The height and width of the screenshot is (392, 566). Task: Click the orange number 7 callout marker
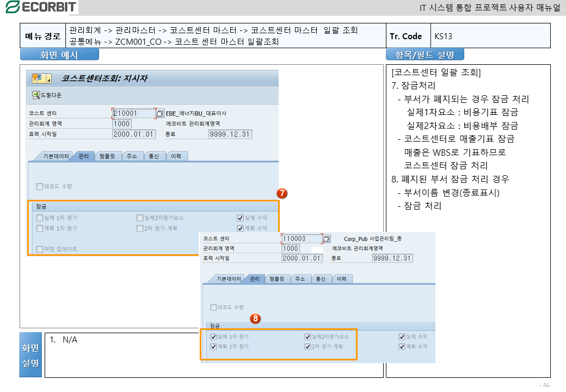(x=282, y=194)
